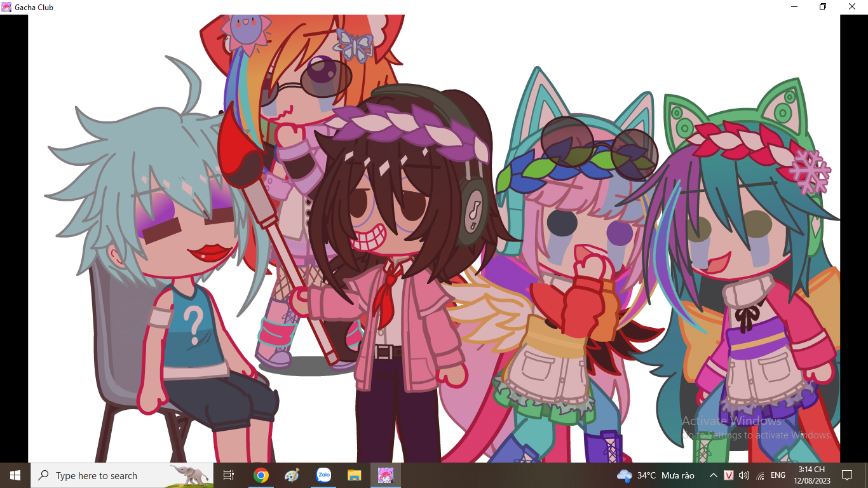The width and height of the screenshot is (868, 488).
Task: Select the Gacha Club taskbar button
Action: click(x=386, y=475)
